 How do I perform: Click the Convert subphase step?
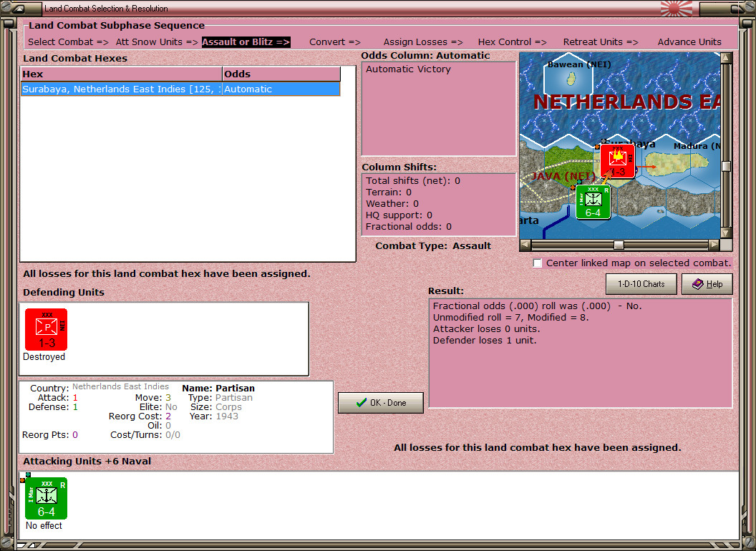334,42
